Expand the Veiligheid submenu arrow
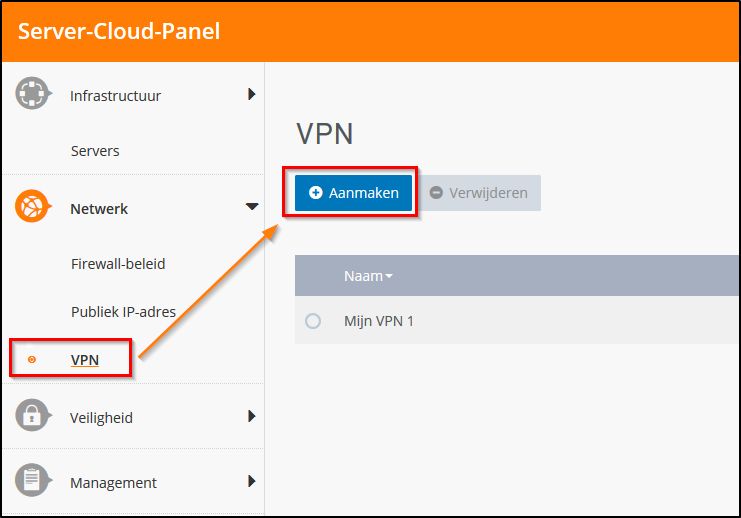The image size is (741, 518). pos(251,416)
